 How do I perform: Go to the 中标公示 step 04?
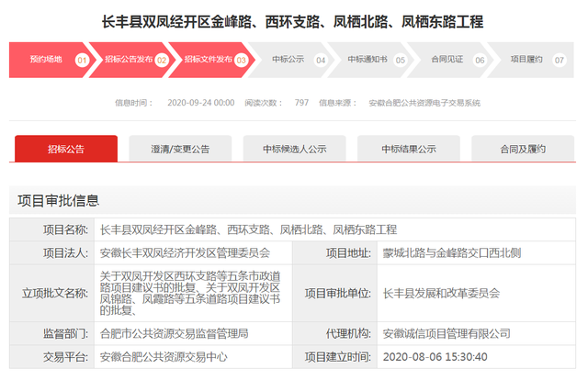point(291,60)
